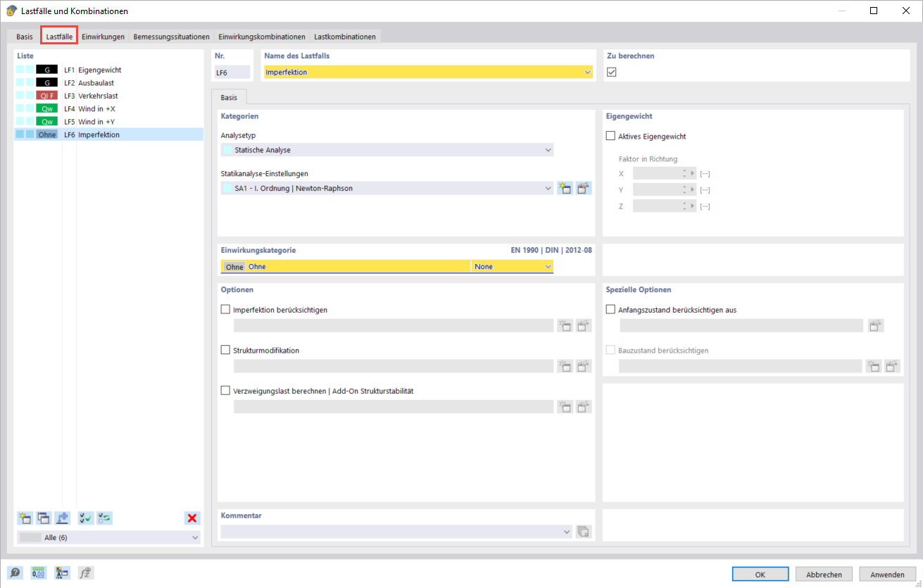The width and height of the screenshot is (923, 588).
Task: Click the Abbrechen button
Action: coord(823,574)
